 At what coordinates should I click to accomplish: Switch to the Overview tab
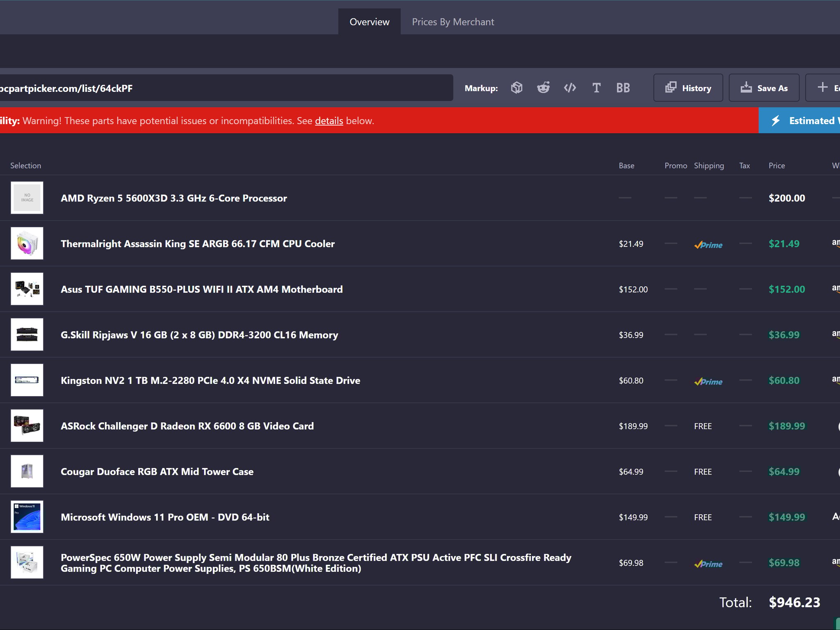(369, 22)
